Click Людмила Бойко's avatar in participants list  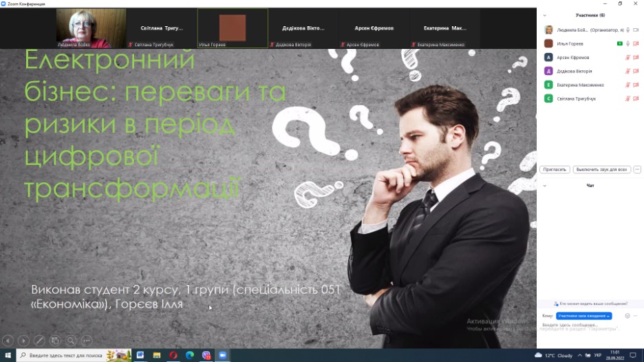pos(548,30)
